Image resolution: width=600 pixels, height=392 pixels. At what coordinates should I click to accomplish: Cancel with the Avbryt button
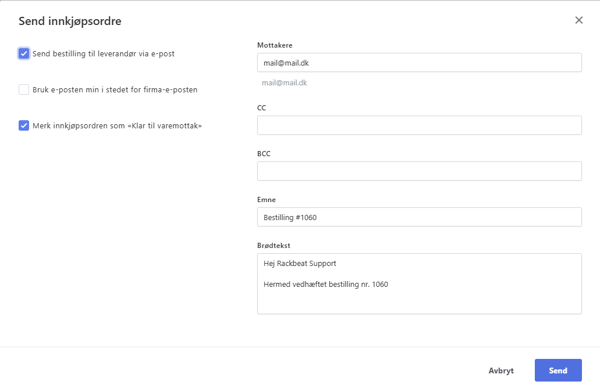[501, 371]
